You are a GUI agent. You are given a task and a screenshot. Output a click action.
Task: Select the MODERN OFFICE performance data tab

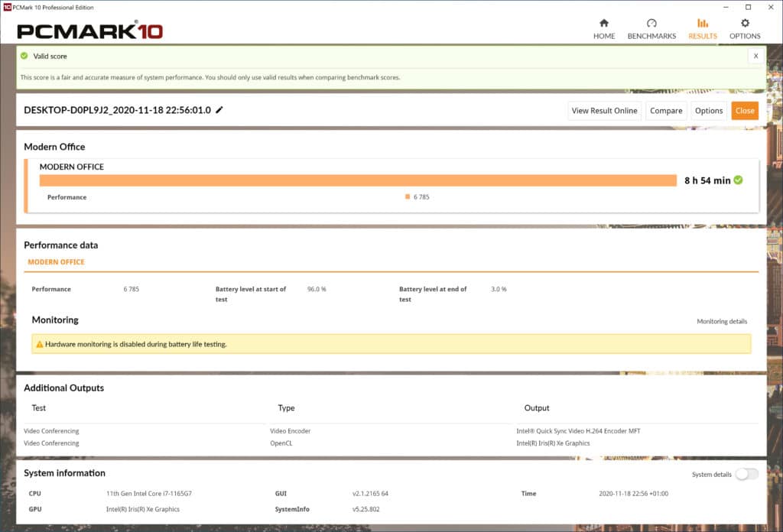point(57,262)
